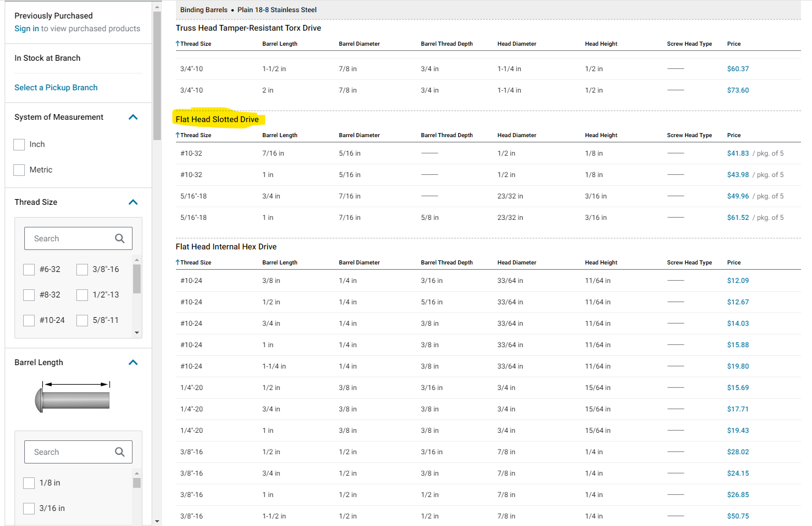This screenshot has height=526, width=812.
Task: Click Head Diameter header in Internal Hex table
Action: tap(517, 263)
